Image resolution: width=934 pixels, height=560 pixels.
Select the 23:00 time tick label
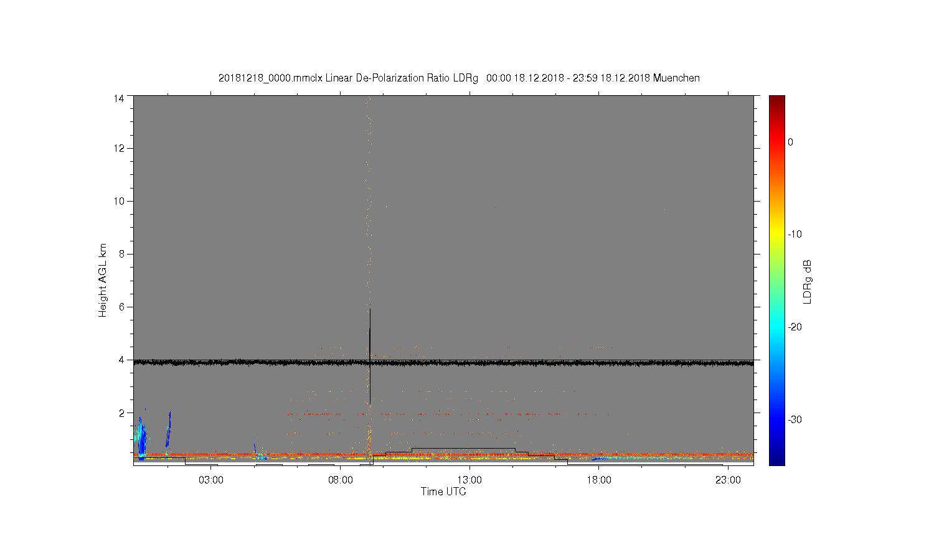[x=728, y=480]
